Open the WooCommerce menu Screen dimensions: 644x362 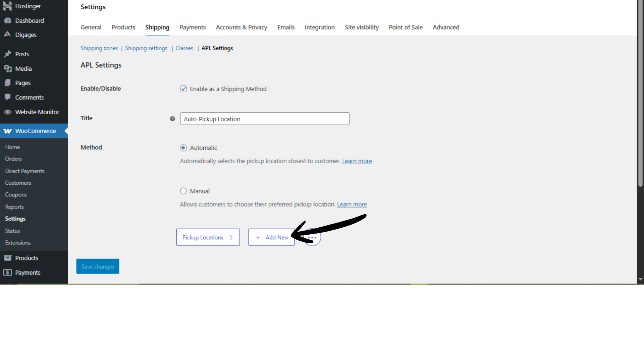coord(35,131)
